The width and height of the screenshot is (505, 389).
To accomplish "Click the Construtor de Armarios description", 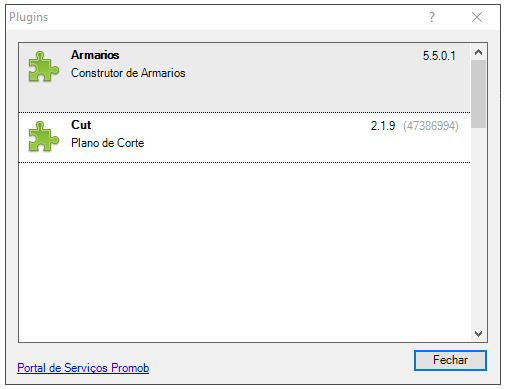I will (128, 73).
